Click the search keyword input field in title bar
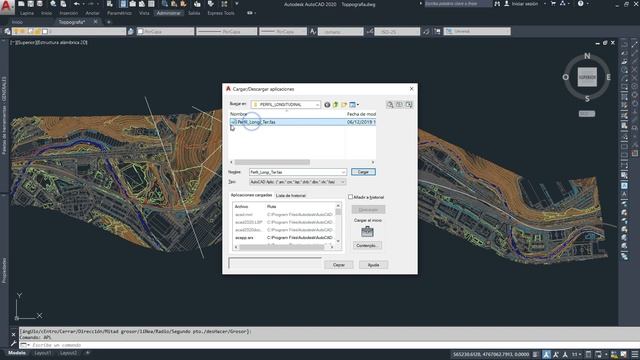The height and width of the screenshot is (360, 640). pos(458,4)
